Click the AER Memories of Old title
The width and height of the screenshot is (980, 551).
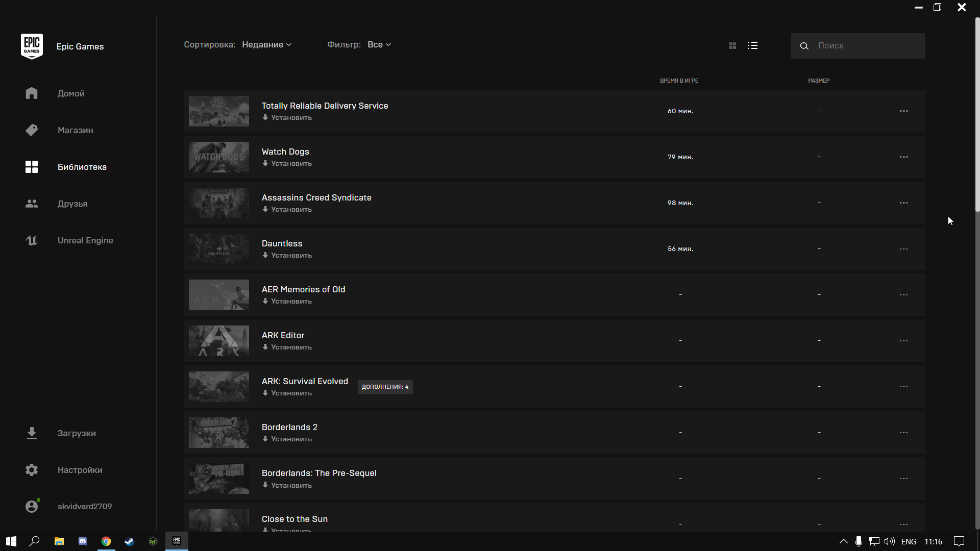[x=303, y=289]
